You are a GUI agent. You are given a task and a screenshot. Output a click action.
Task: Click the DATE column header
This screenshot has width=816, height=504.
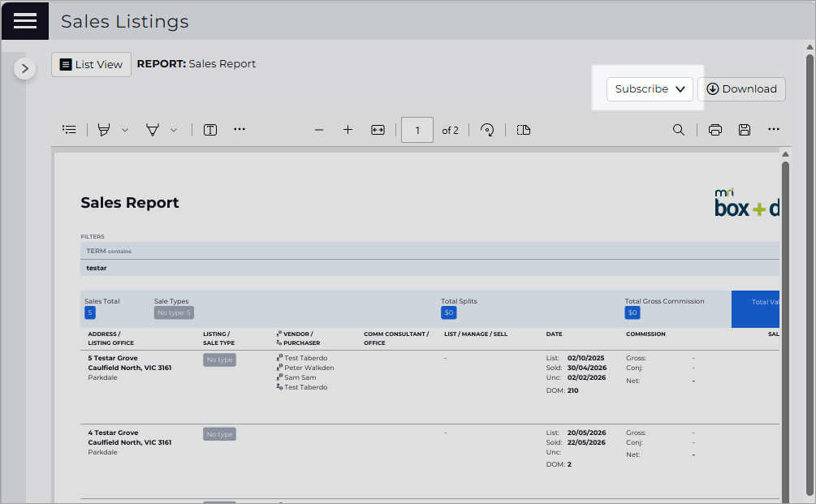[555, 334]
